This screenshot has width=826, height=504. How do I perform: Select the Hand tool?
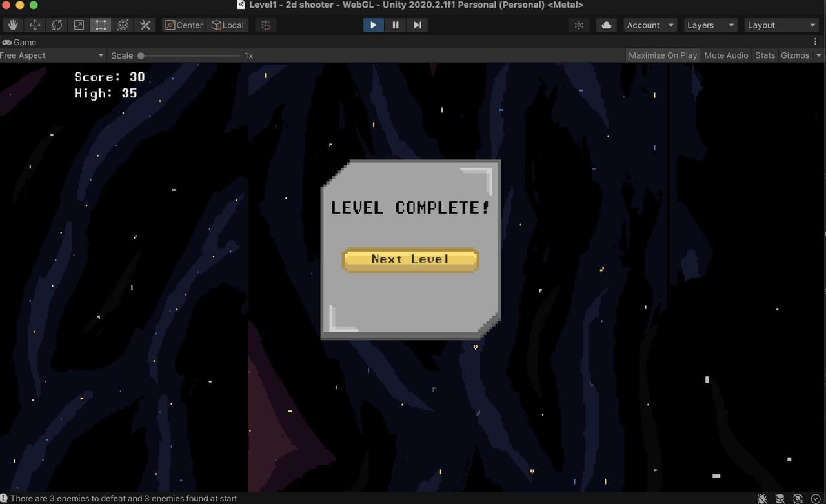click(x=13, y=25)
